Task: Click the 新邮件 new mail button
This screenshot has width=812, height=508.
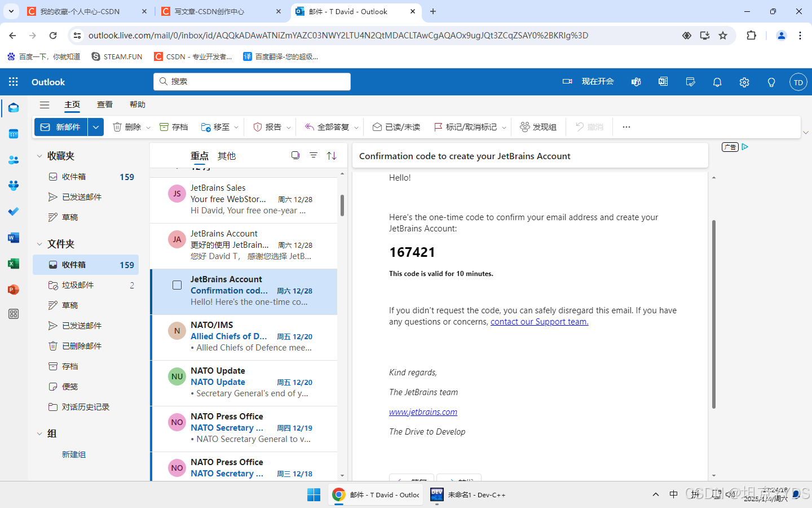Action: [x=61, y=127]
